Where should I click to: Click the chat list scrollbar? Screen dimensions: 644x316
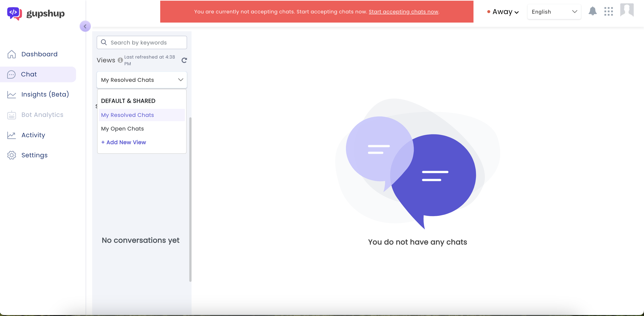[190, 199]
